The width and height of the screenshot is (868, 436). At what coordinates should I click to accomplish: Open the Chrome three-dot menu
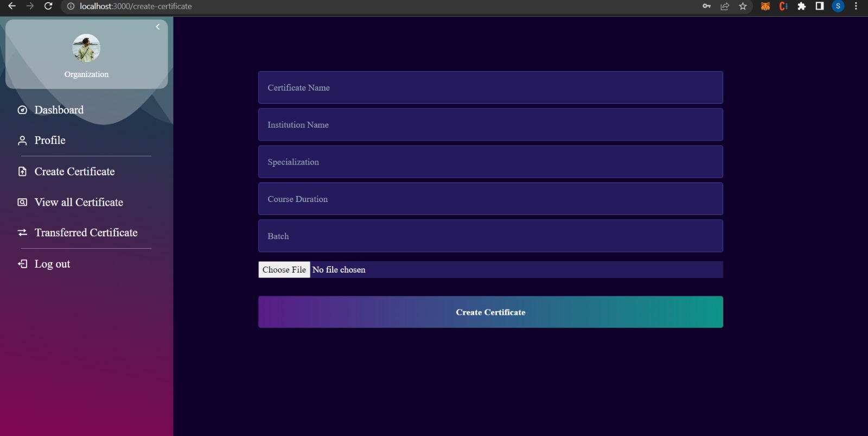(856, 7)
